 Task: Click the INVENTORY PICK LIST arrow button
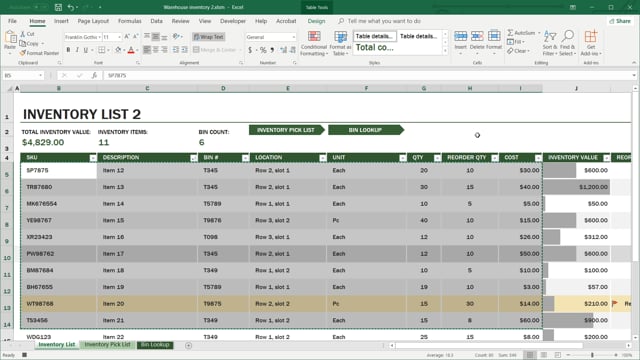pyautogui.click(x=287, y=130)
